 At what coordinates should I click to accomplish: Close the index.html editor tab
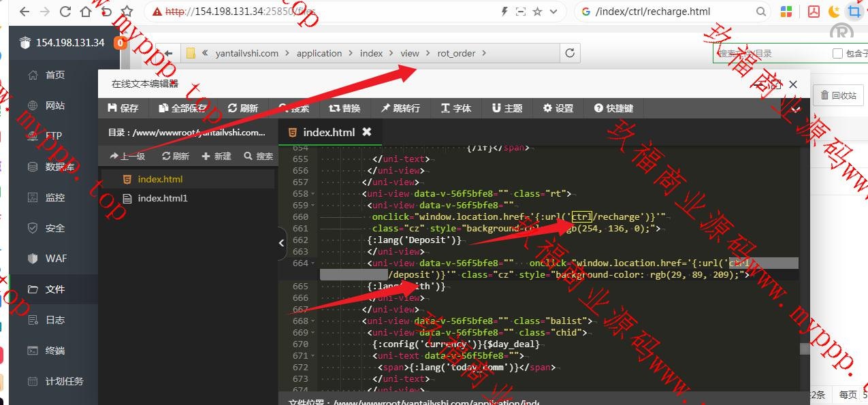(x=367, y=132)
